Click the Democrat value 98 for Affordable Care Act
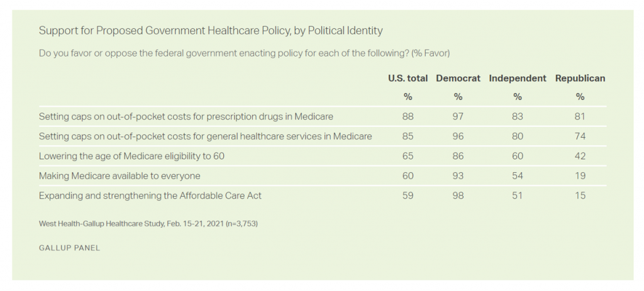 pos(458,195)
